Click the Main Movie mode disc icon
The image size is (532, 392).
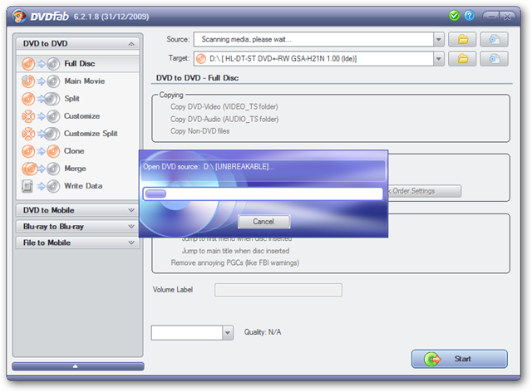[41, 81]
